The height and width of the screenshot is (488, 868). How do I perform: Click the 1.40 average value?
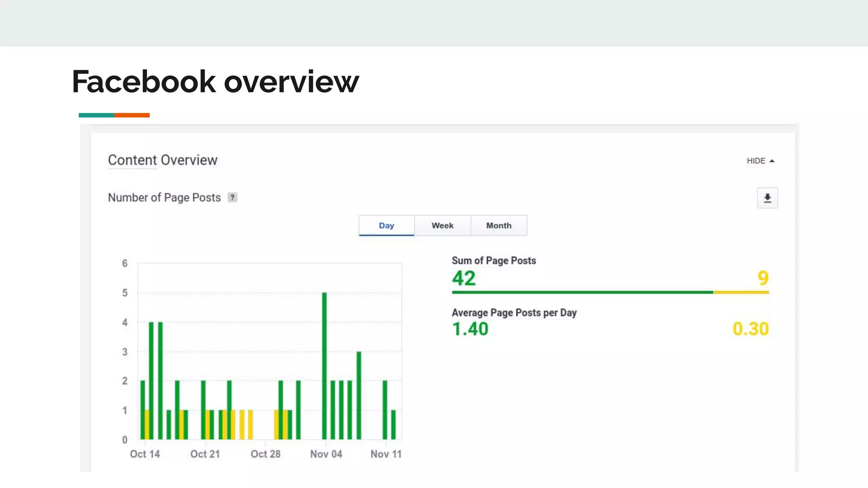tap(470, 329)
